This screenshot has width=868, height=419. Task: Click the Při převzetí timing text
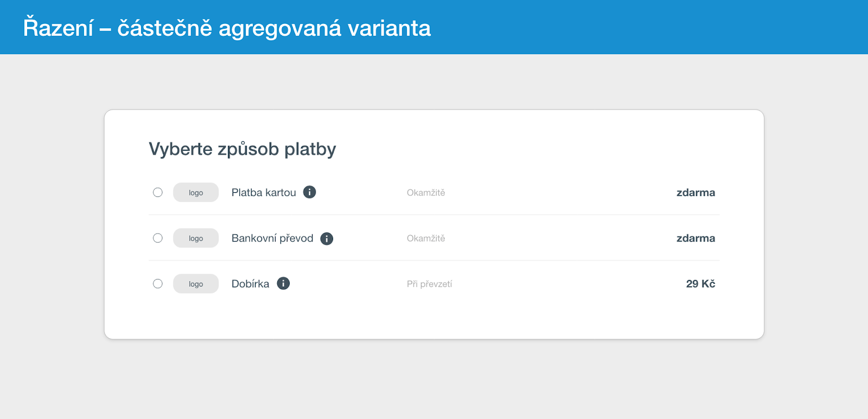click(x=430, y=284)
